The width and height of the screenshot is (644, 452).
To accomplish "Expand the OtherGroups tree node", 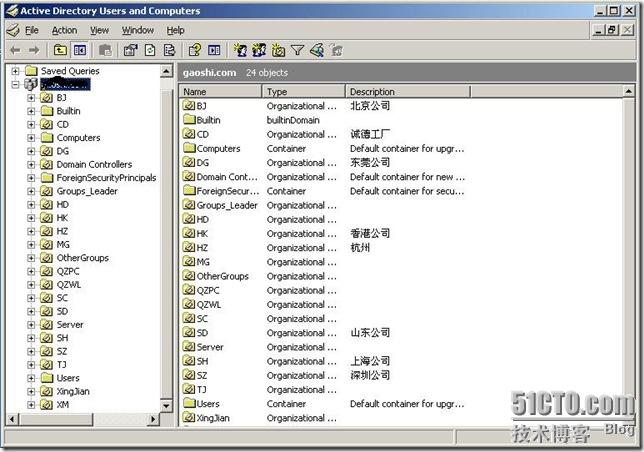I will point(31,258).
